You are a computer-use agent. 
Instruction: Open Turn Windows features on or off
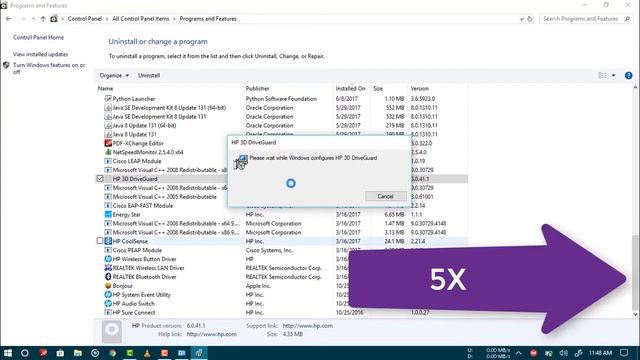click(49, 68)
